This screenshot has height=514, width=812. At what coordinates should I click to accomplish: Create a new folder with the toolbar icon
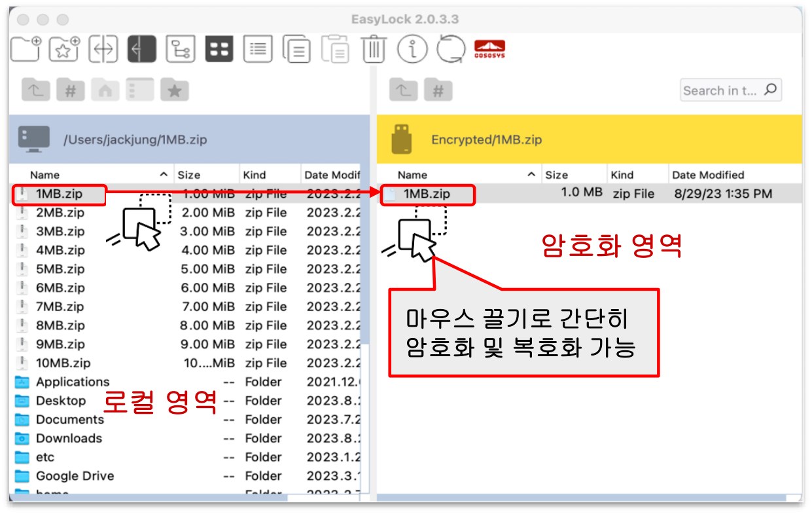tap(26, 49)
